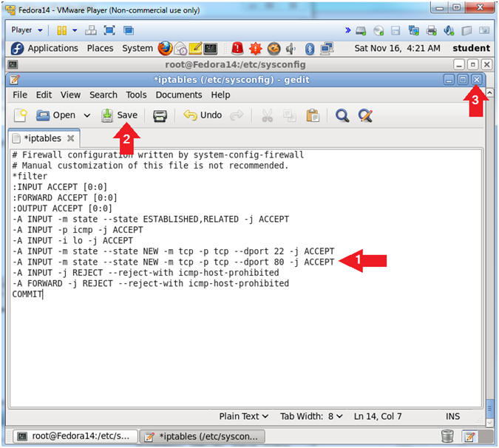Open the File menu
The width and height of the screenshot is (499, 448).
[20, 95]
